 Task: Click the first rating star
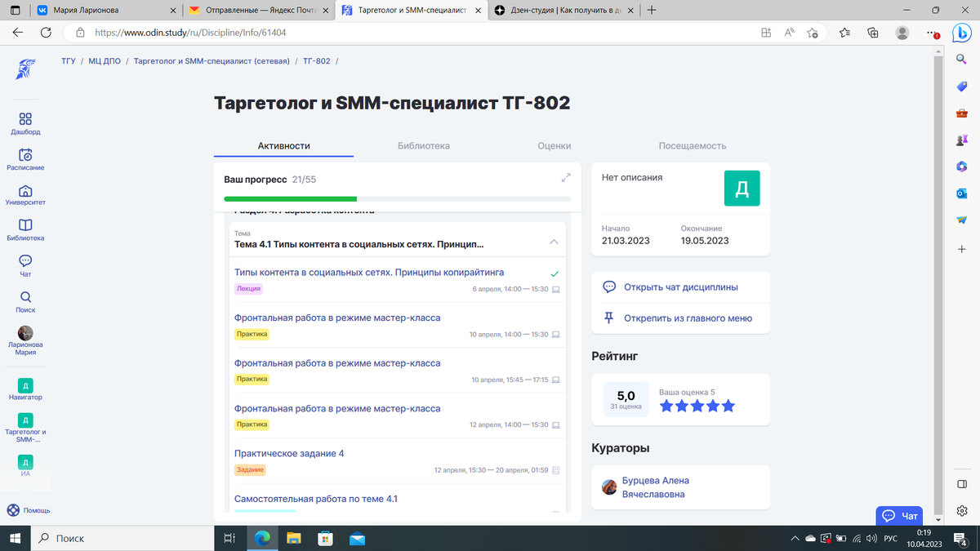(666, 406)
